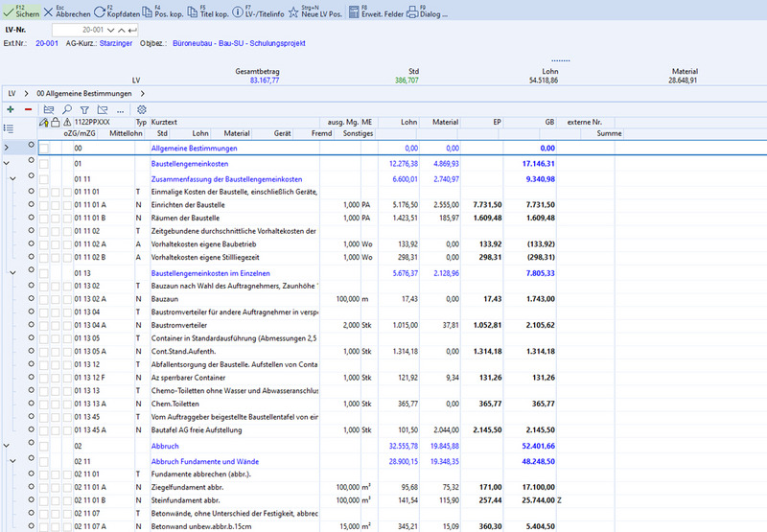
Task: Click the Kurztext column header
Action: (x=165, y=123)
